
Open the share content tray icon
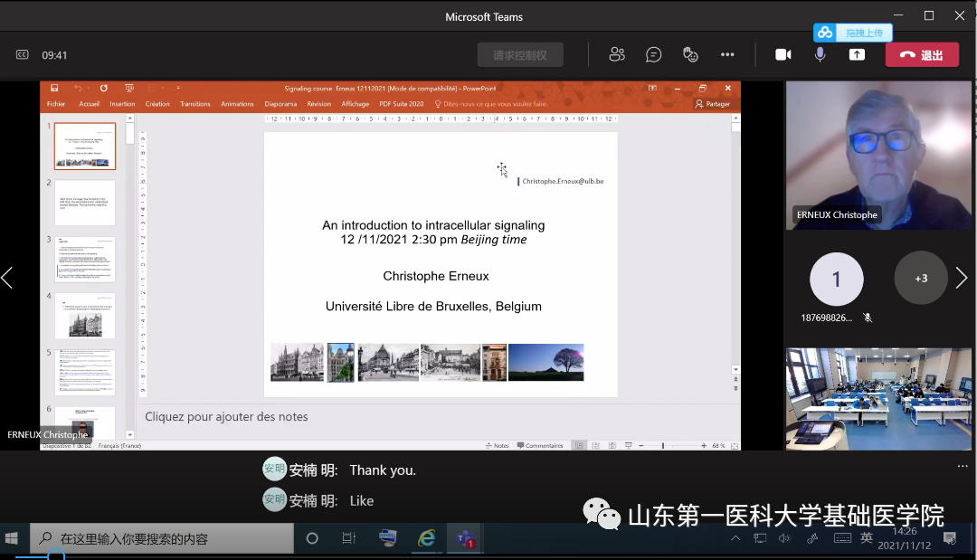pyautogui.click(x=857, y=54)
